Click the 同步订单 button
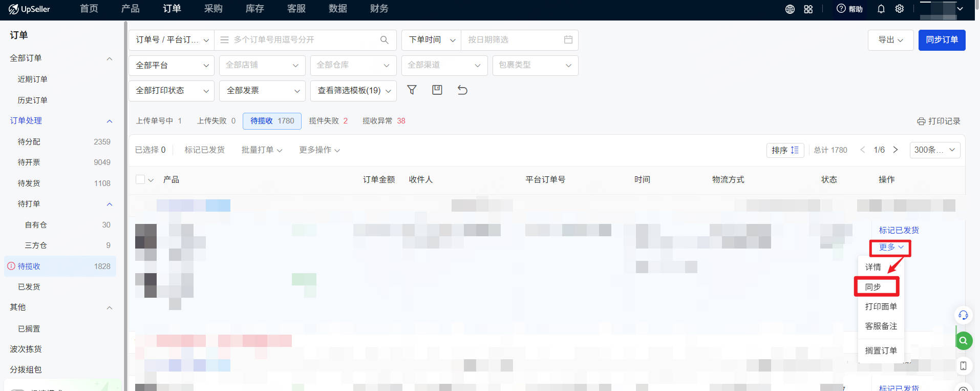The height and width of the screenshot is (391, 980). click(x=942, y=40)
